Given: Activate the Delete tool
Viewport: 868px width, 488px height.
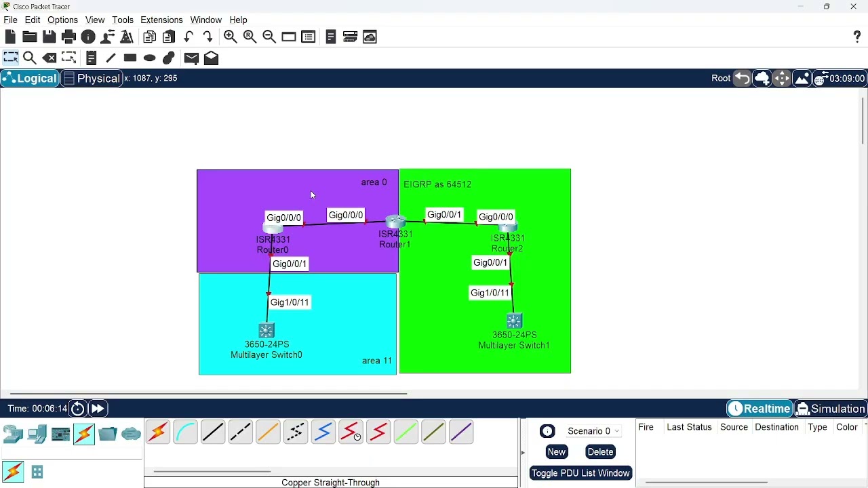Looking at the screenshot, I should pyautogui.click(x=50, y=58).
